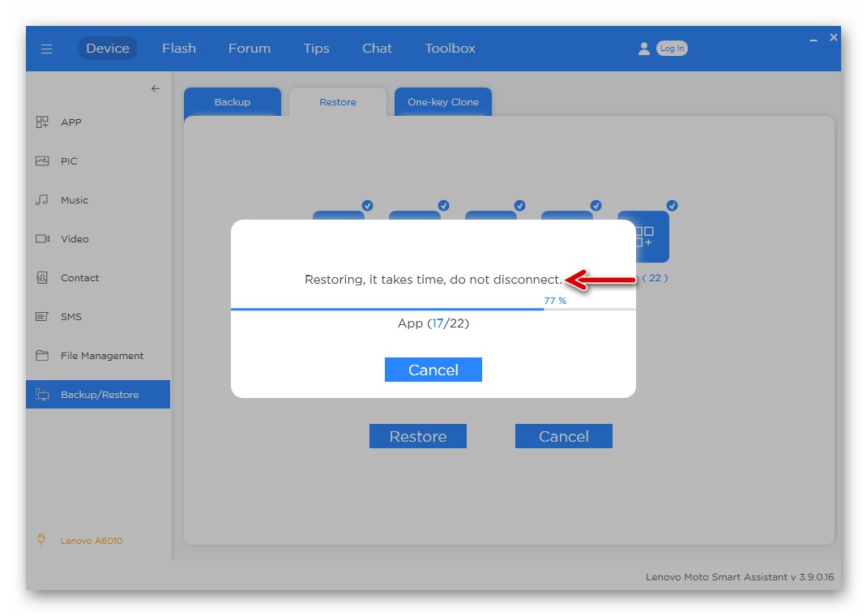
Task: Toggle third category checkmark
Action: pos(519,206)
